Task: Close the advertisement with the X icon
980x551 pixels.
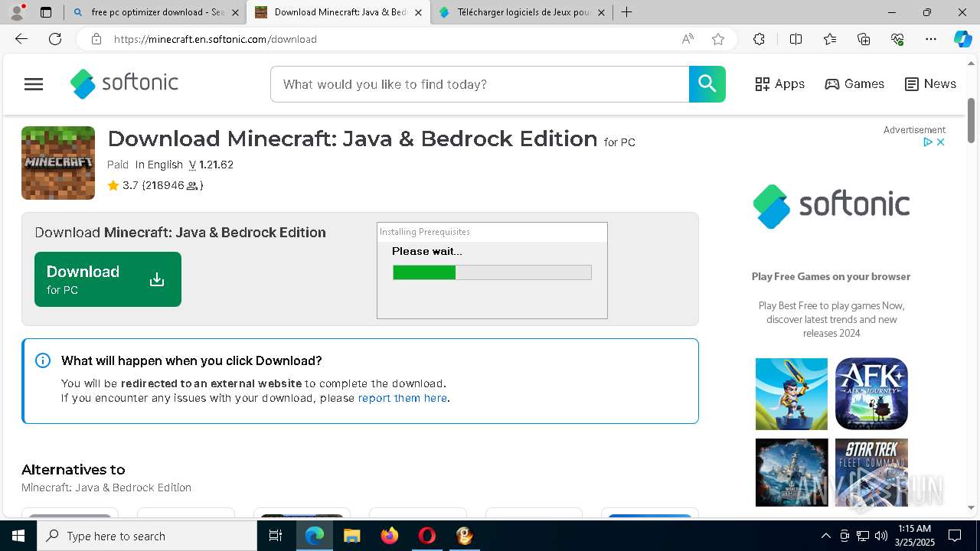Action: pyautogui.click(x=941, y=142)
